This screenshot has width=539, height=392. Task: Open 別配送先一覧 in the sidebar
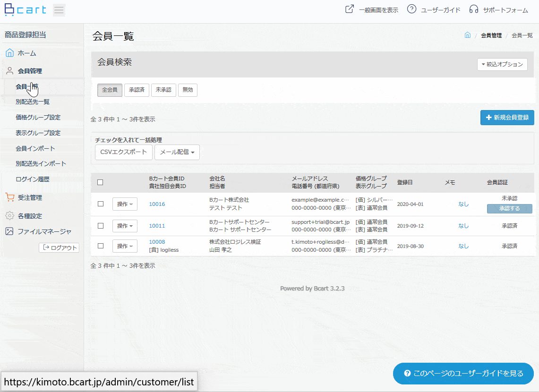33,102
